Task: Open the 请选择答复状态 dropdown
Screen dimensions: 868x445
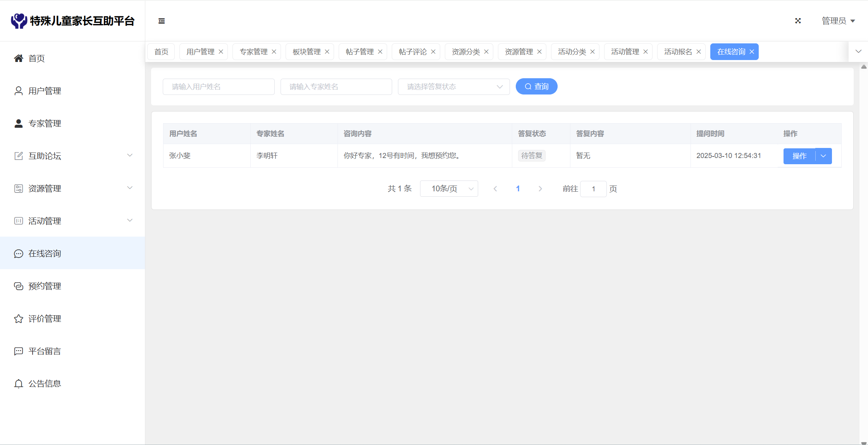Action: coord(453,87)
